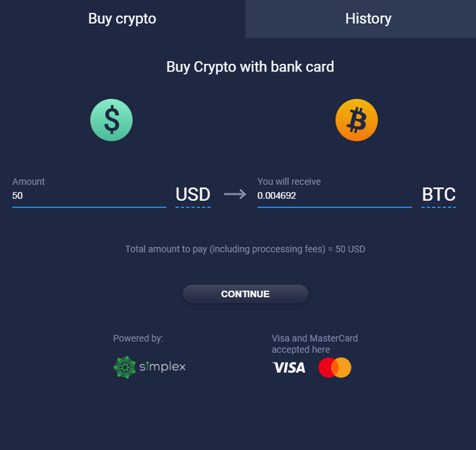The height and width of the screenshot is (450, 476).
Task: Open the History tab
Action: point(368,19)
